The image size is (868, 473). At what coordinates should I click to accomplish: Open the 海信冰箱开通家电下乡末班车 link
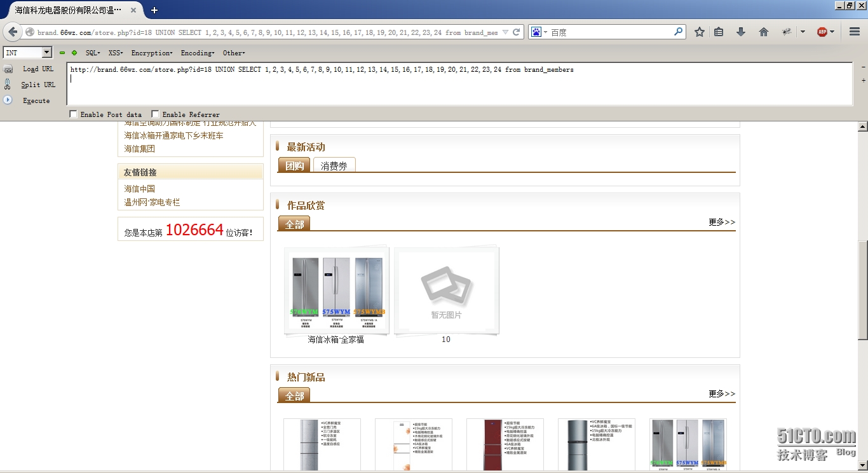[x=174, y=135]
